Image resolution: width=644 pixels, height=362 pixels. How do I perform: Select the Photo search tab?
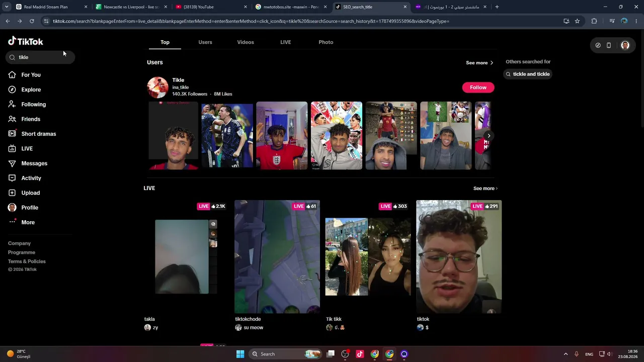(326, 42)
